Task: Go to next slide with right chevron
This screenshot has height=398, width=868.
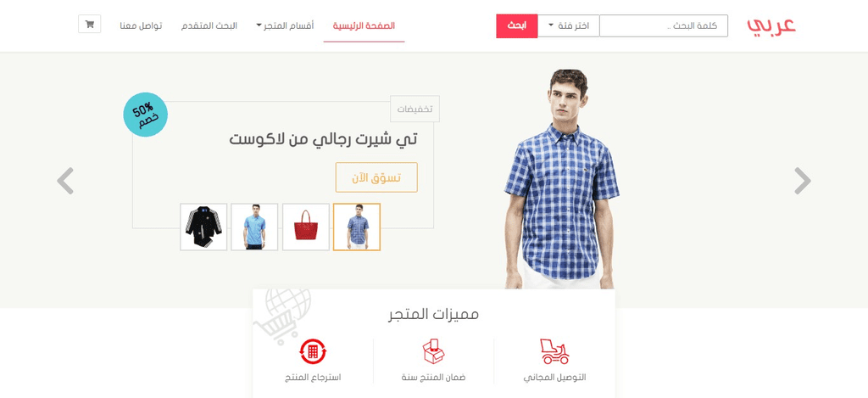Action: pos(802,181)
